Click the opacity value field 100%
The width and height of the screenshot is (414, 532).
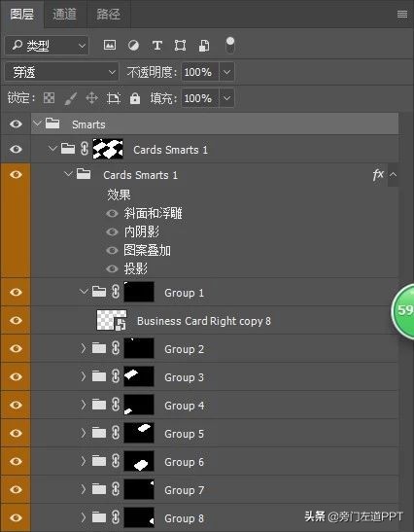tap(200, 72)
